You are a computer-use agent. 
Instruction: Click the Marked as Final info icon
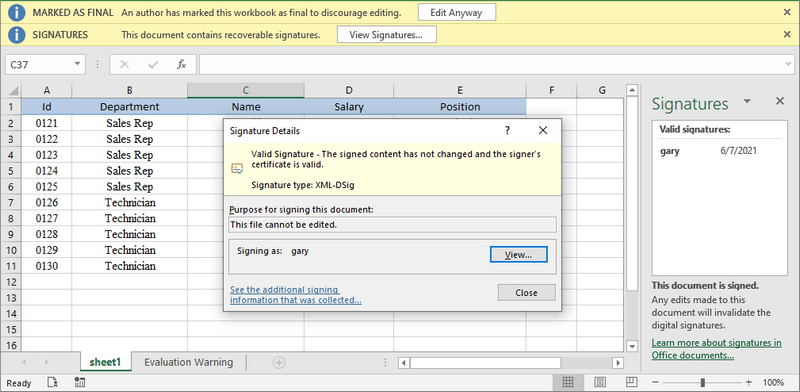click(17, 13)
